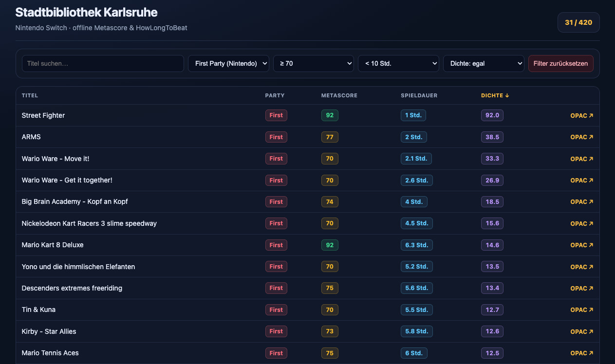615x364 pixels.
Task: Sort by the TITEL column header
Action: (x=30, y=95)
